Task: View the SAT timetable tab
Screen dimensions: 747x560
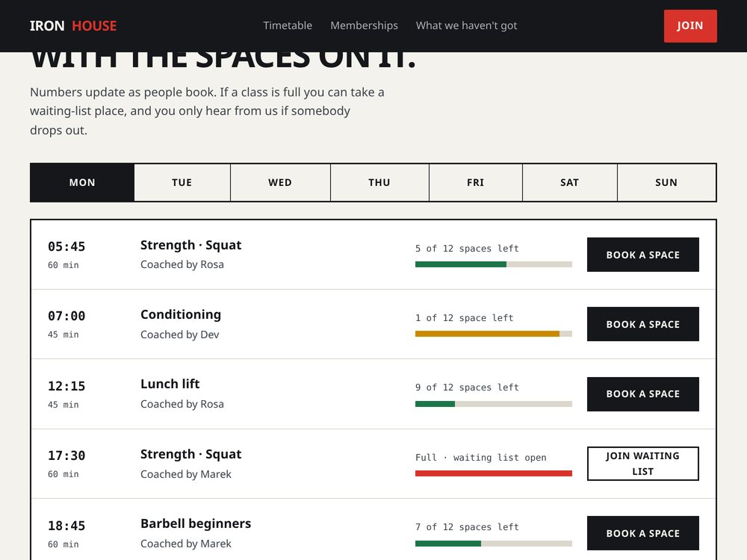Action: tap(570, 182)
